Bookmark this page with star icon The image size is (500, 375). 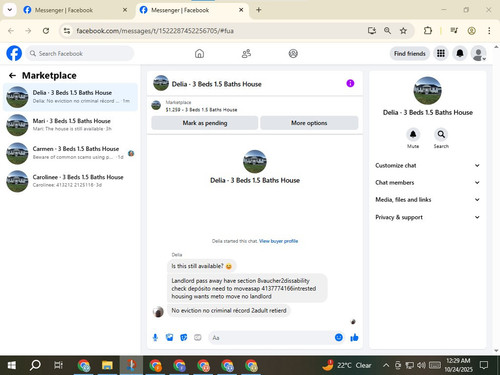click(x=403, y=31)
